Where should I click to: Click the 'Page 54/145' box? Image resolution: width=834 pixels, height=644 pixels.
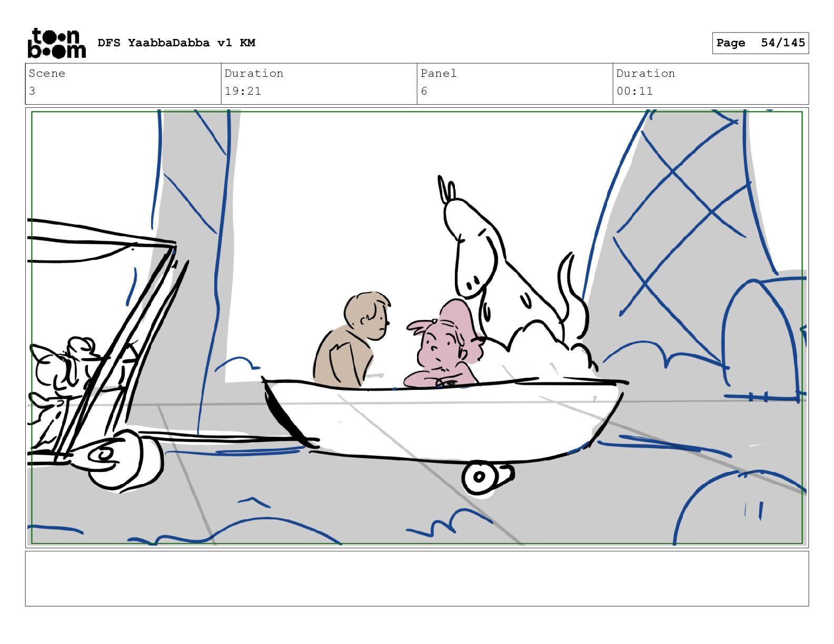760,43
